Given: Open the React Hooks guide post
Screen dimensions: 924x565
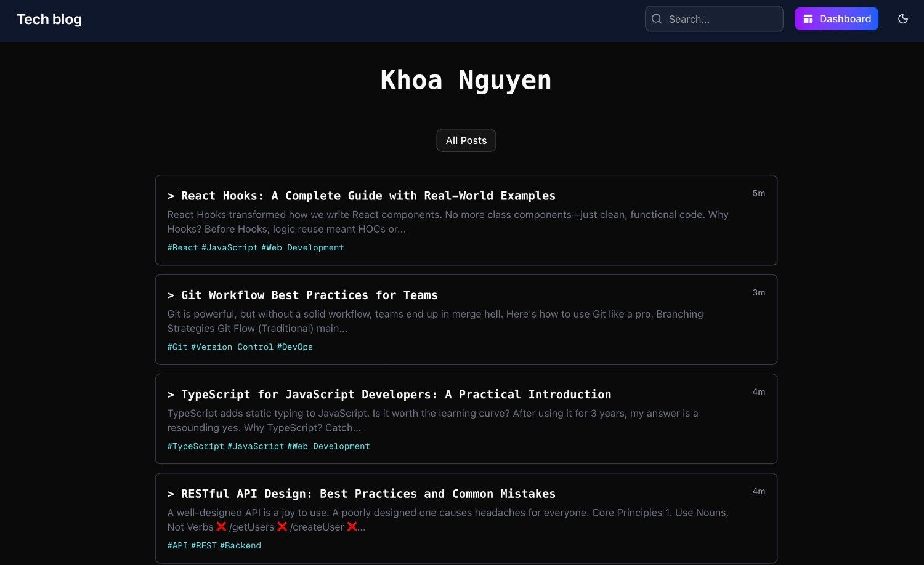Looking at the screenshot, I should (x=362, y=196).
